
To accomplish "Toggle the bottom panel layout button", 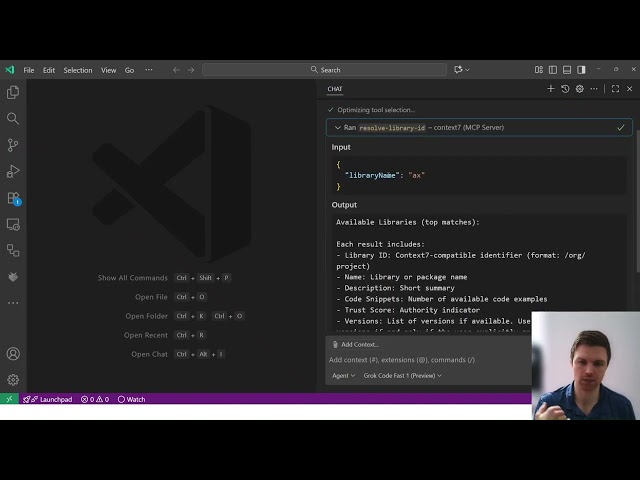I will [567, 70].
